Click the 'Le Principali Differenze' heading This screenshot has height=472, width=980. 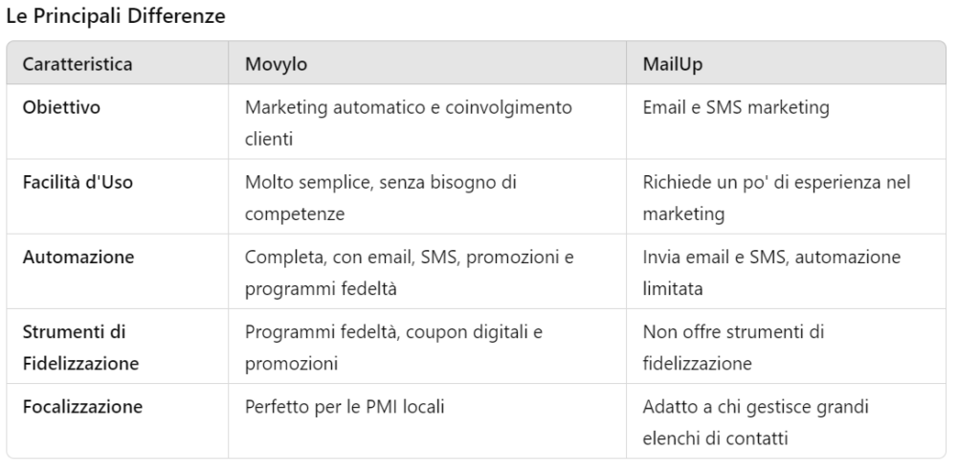point(116,16)
